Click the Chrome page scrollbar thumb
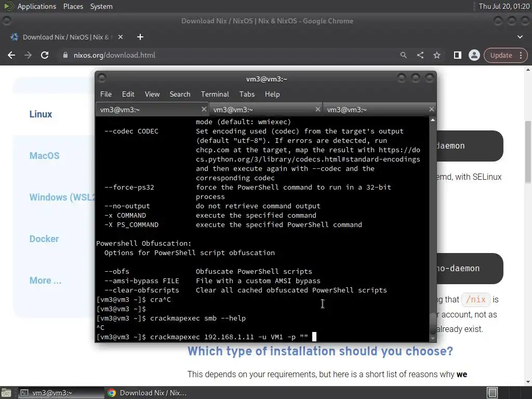The image size is (532, 399). pos(528,152)
